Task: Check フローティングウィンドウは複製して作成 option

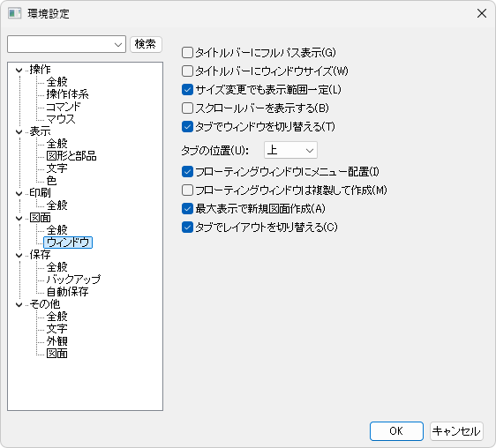Action: point(187,190)
